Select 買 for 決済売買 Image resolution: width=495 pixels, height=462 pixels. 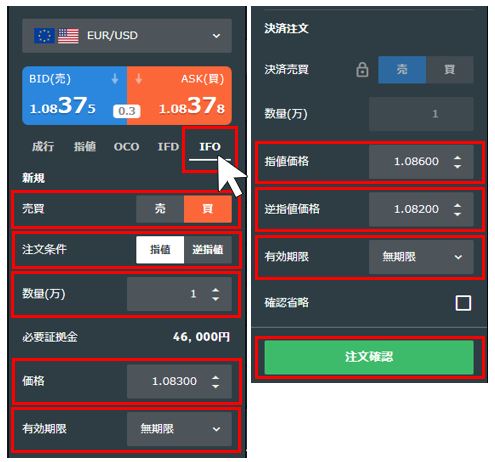449,70
